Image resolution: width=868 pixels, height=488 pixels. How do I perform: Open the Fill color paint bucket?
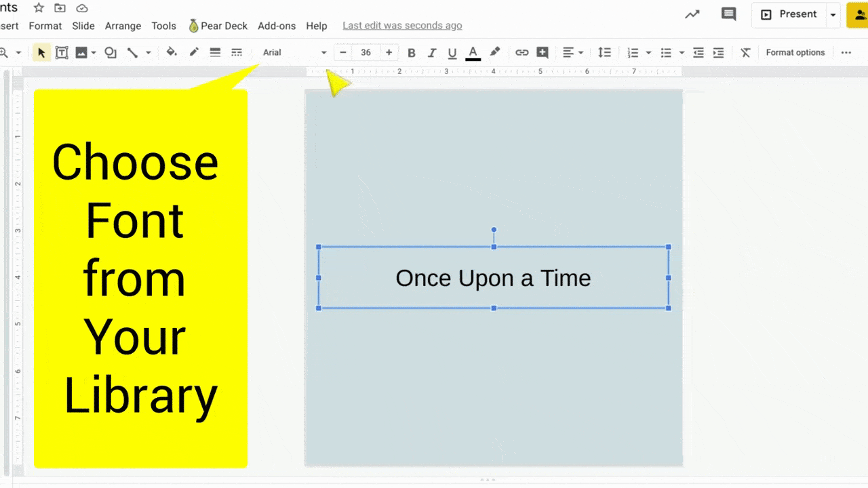(172, 52)
